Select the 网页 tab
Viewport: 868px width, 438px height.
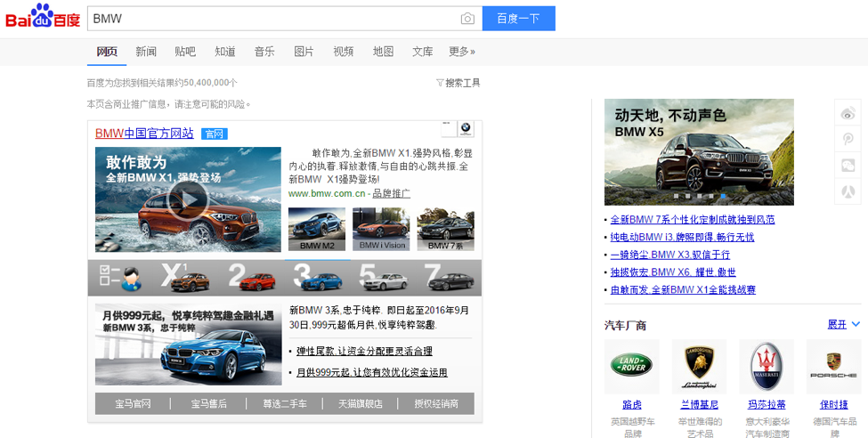107,52
